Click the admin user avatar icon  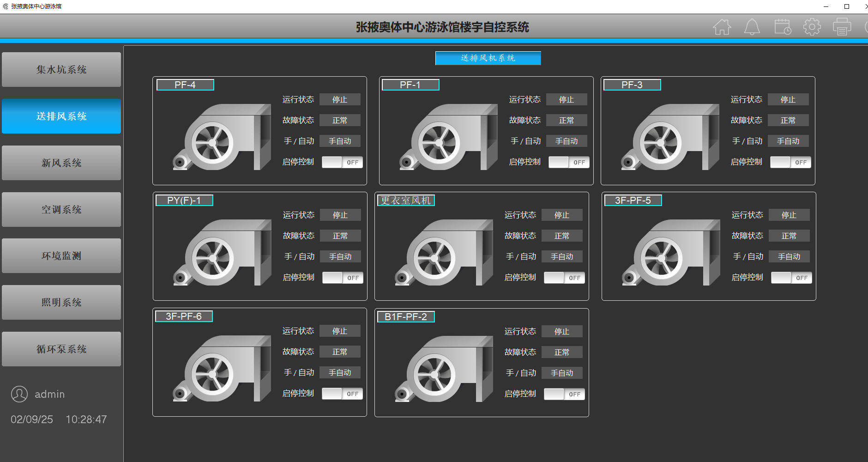[x=19, y=394]
